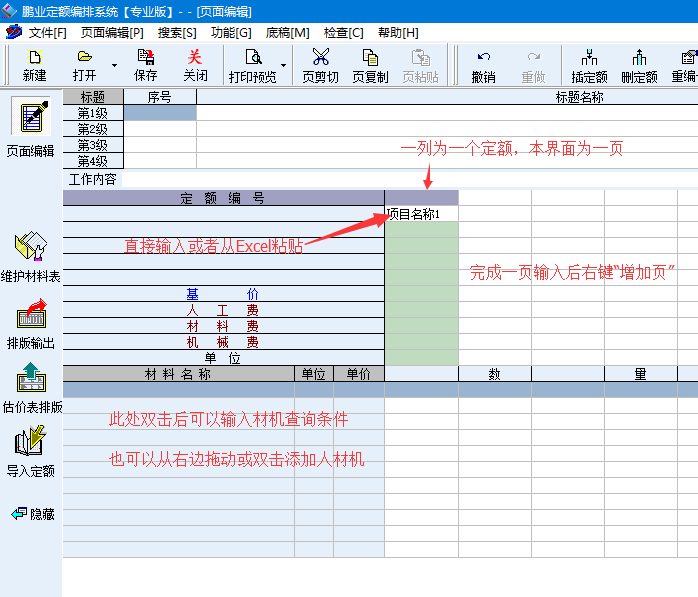The image size is (698, 597).
Task: Click the 删定额 delete quota icon
Action: point(639,57)
